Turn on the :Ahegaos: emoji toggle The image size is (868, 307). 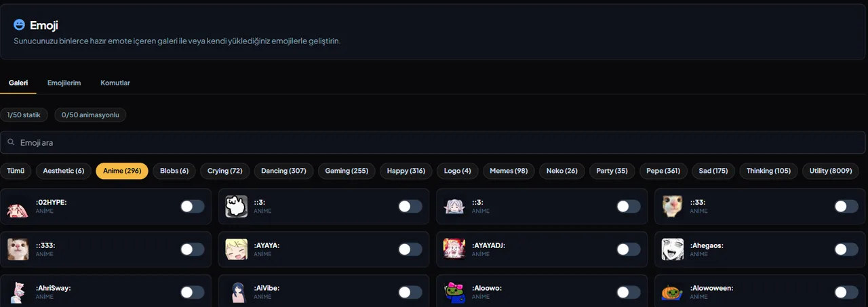click(846, 249)
